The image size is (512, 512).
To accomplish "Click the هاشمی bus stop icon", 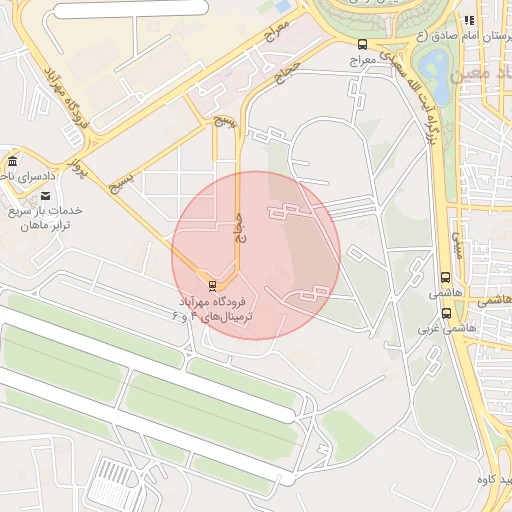I will [x=445, y=277].
